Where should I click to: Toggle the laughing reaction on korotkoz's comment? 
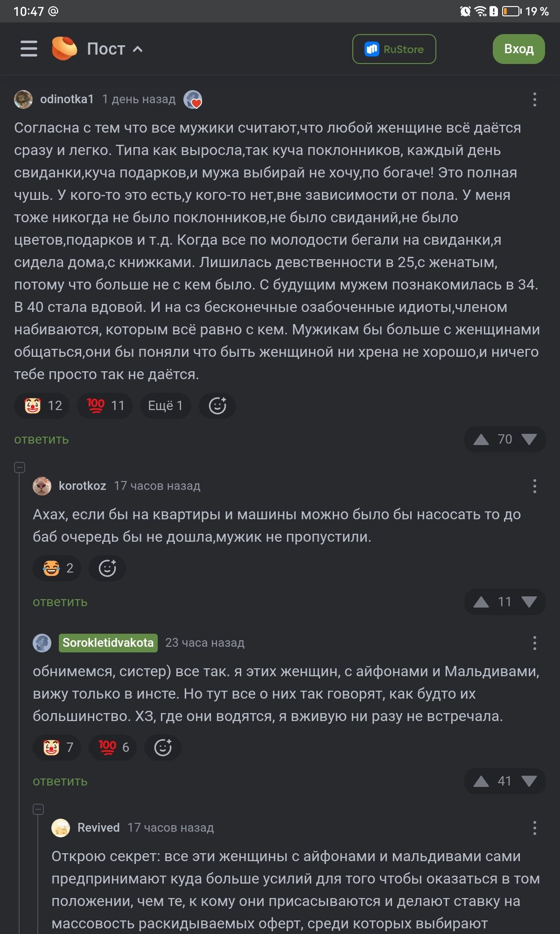(x=57, y=568)
